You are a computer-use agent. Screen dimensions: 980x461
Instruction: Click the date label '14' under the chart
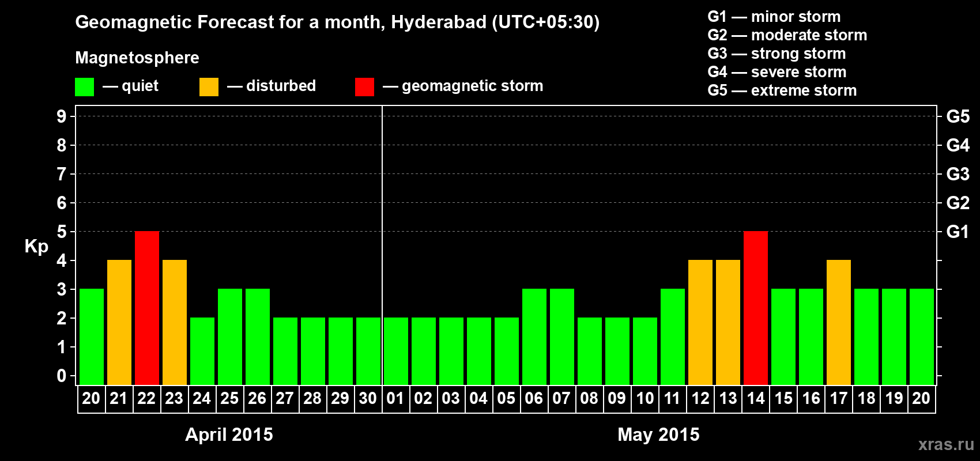[x=755, y=398]
